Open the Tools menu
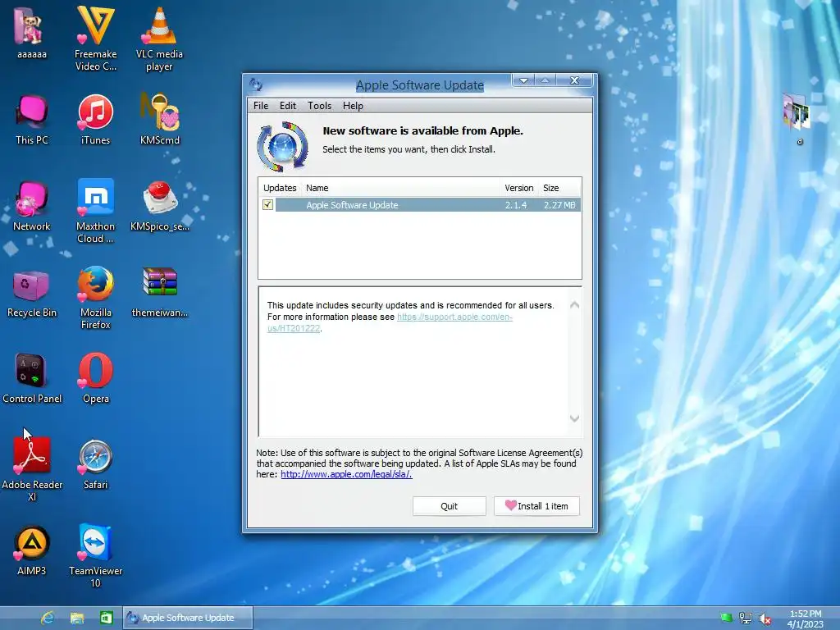840x630 pixels. 319,106
